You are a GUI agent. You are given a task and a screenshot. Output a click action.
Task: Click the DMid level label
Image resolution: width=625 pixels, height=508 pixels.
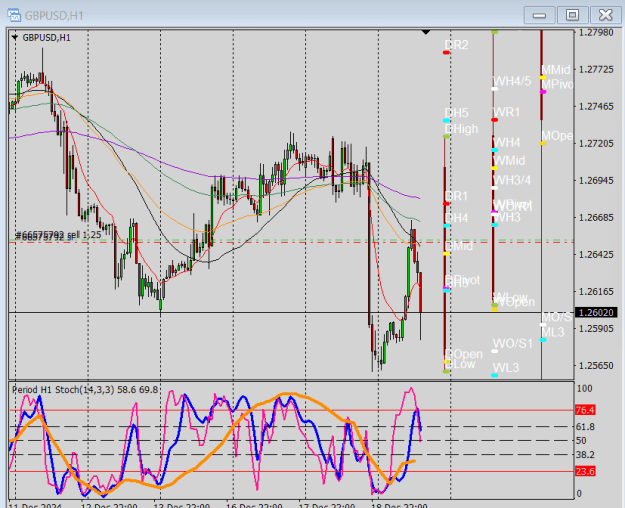pos(459,246)
